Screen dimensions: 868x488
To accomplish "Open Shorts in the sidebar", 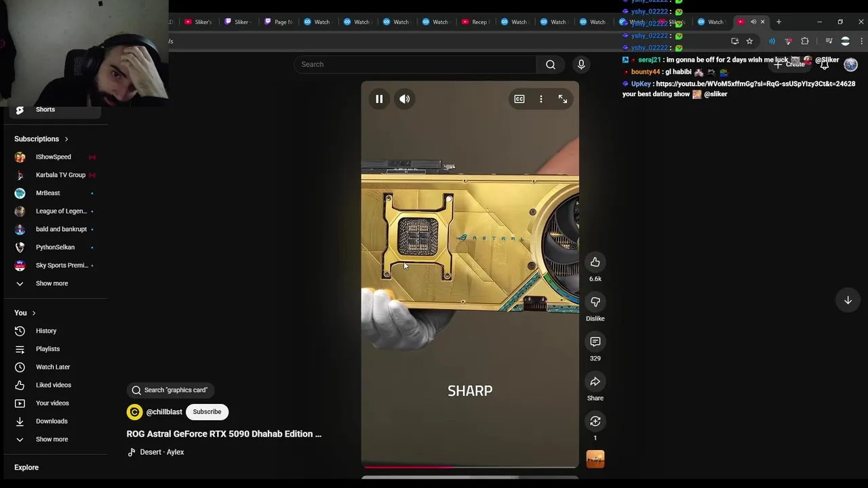I will [x=56, y=110].
